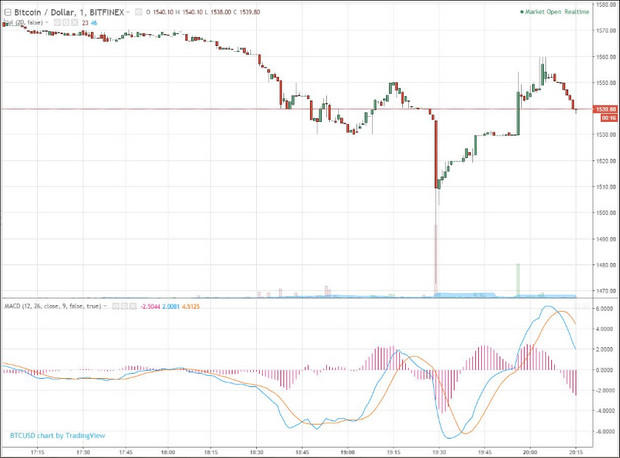Click the 1580.00 mark on price axis
Screen dimensions: 620x458
604,5
